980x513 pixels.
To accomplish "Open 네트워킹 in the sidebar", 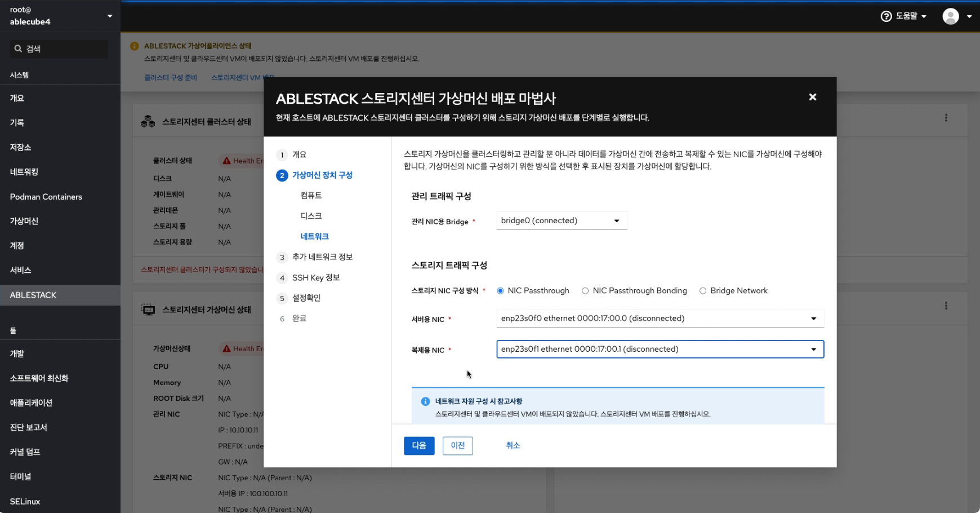I will [60, 172].
